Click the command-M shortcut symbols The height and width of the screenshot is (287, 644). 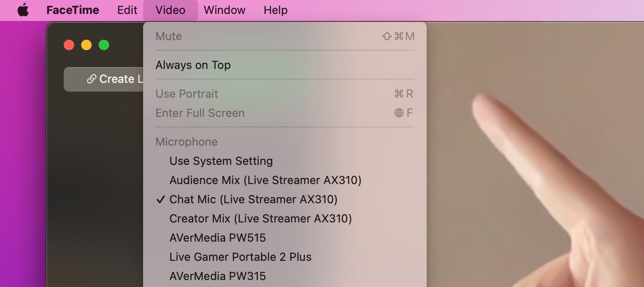pyautogui.click(x=404, y=36)
